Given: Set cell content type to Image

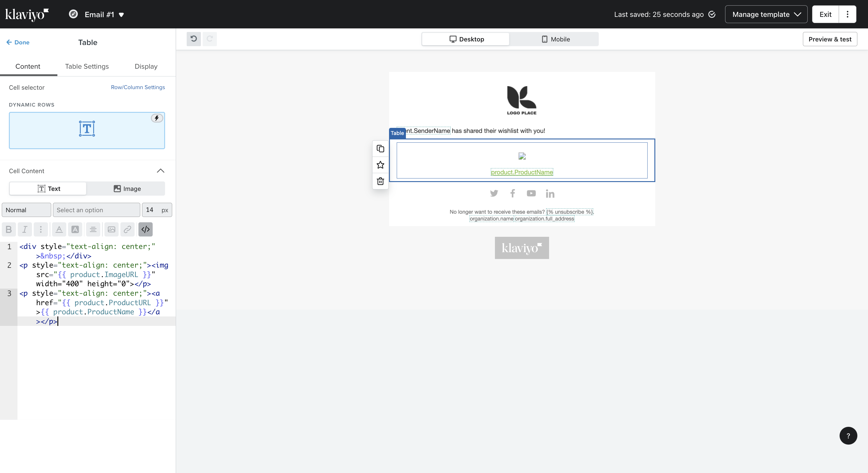Looking at the screenshot, I should (x=127, y=189).
